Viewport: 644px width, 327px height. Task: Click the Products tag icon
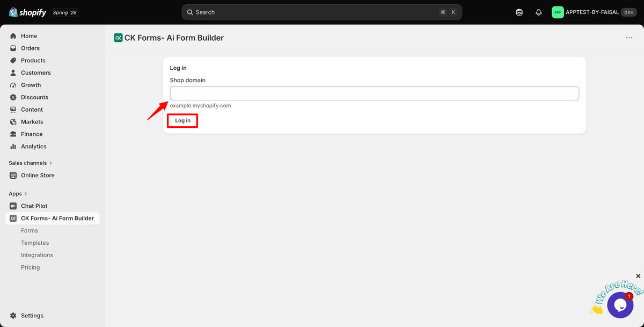[x=13, y=61]
